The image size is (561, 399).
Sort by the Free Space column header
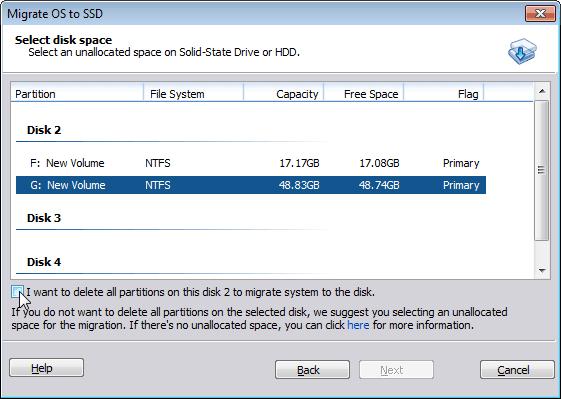(x=364, y=94)
